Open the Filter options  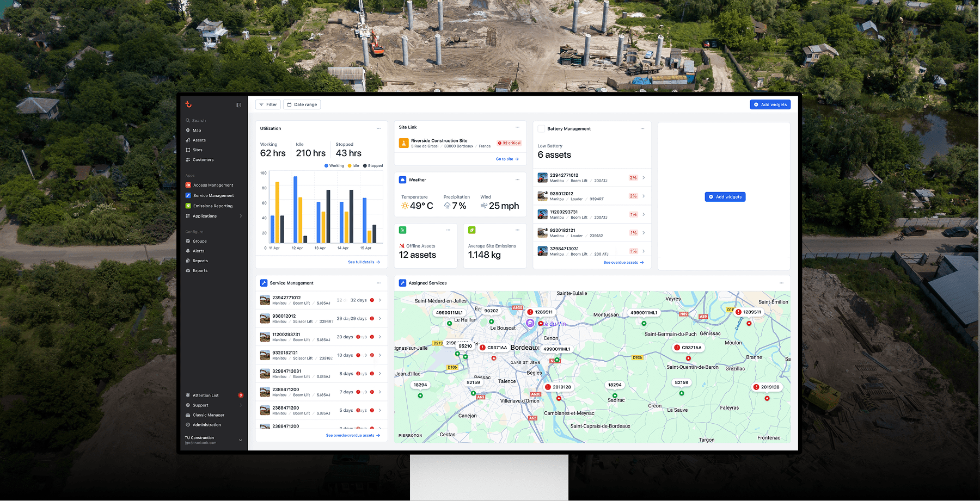tap(268, 104)
